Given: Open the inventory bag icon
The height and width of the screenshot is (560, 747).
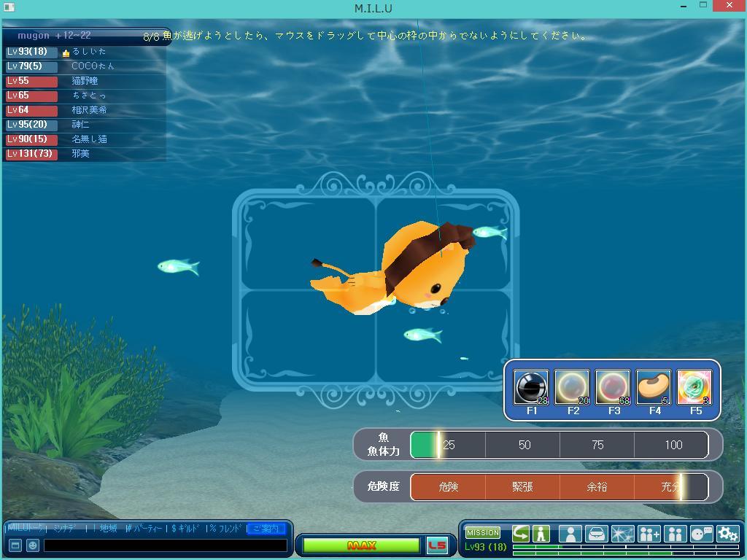Looking at the screenshot, I should click(596, 534).
